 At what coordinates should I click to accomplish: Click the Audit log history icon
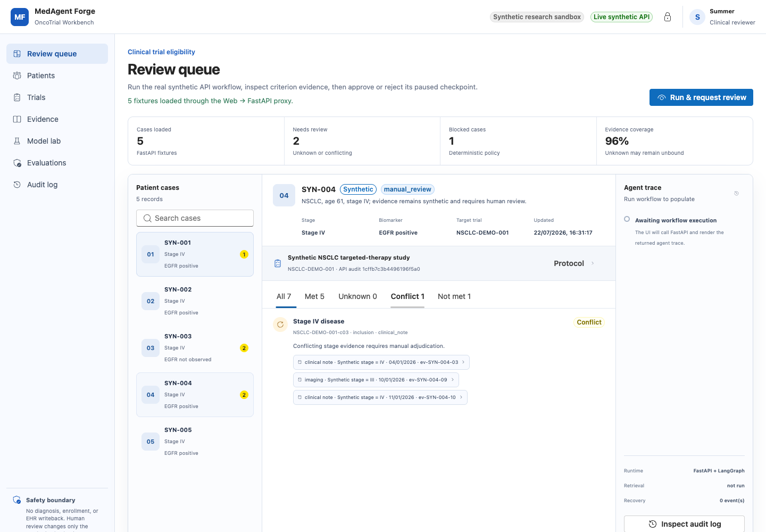[17, 185]
